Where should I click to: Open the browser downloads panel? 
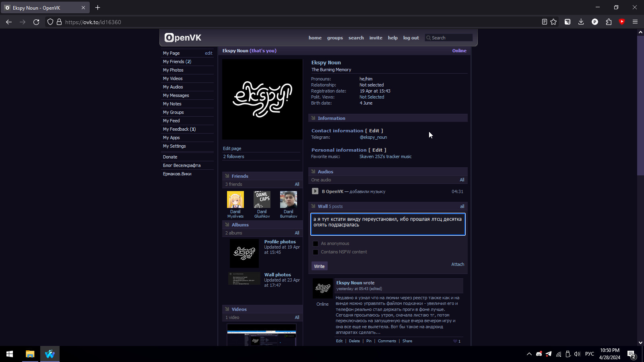(581, 22)
